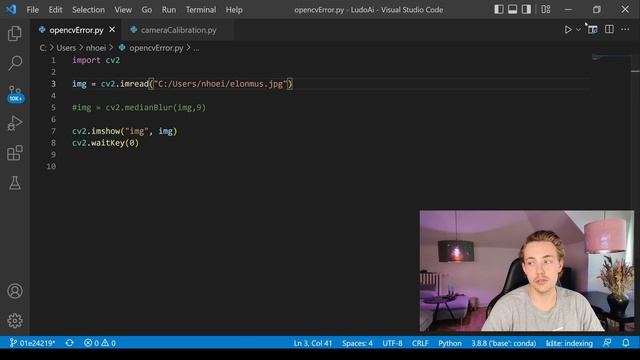Click line number 10 in gutter
This screenshot has height=360, width=640.
pos(51,167)
